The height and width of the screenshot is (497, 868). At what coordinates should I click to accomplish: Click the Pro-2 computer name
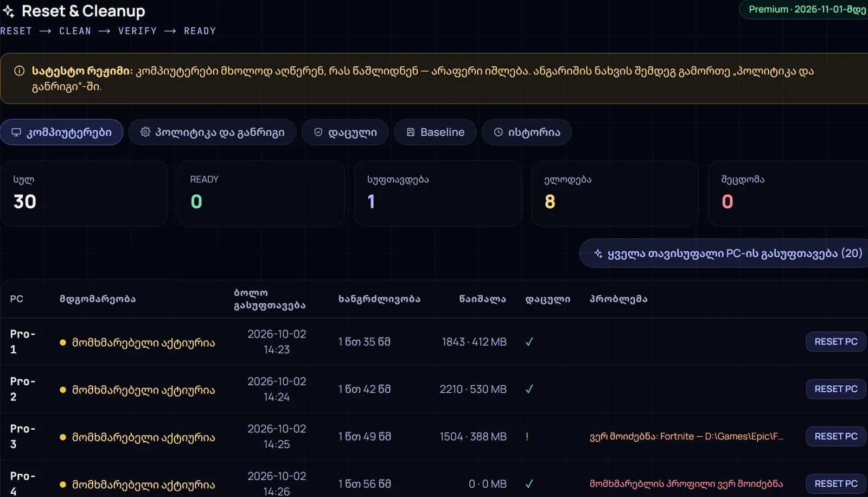tap(23, 389)
